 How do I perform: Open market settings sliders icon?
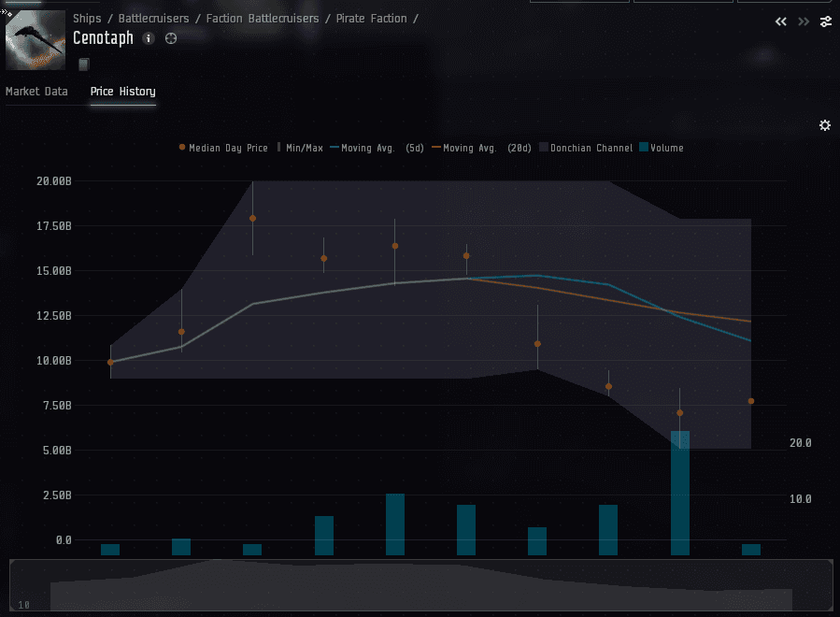(x=826, y=22)
